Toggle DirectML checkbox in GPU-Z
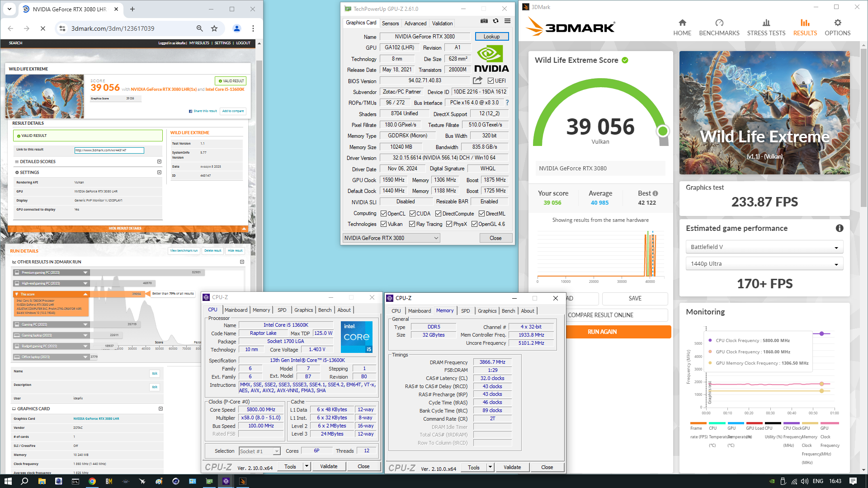Image resolution: width=868 pixels, height=488 pixels. (481, 214)
